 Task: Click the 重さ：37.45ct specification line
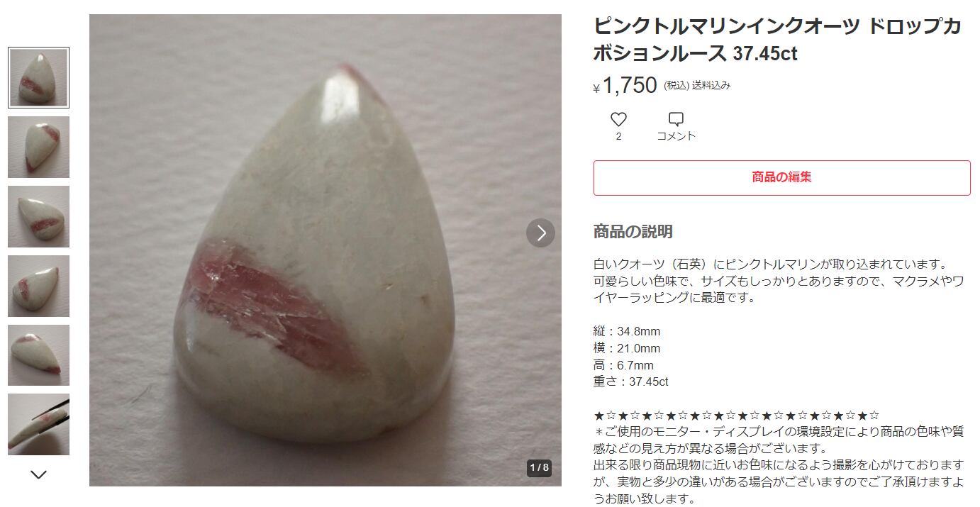[x=630, y=381]
